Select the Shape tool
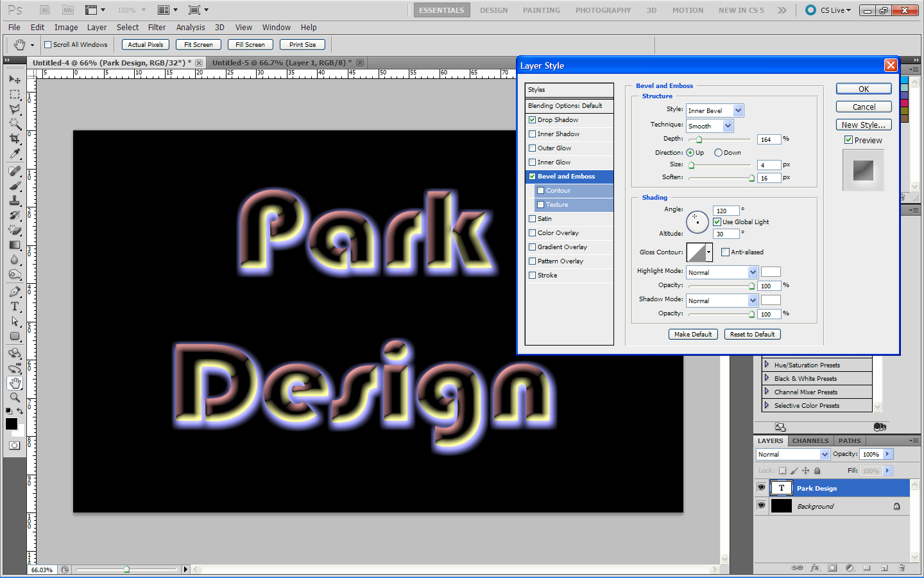Screen dimensions: 924x578 pos(15,336)
